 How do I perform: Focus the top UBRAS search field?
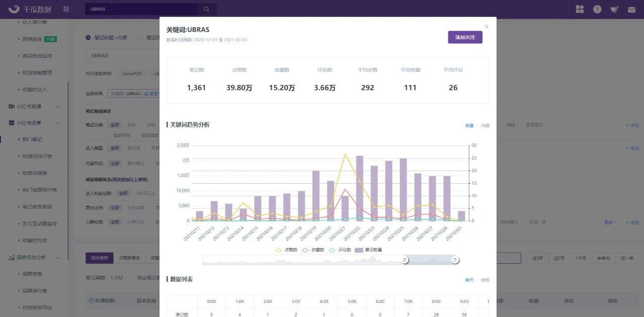pos(141,9)
